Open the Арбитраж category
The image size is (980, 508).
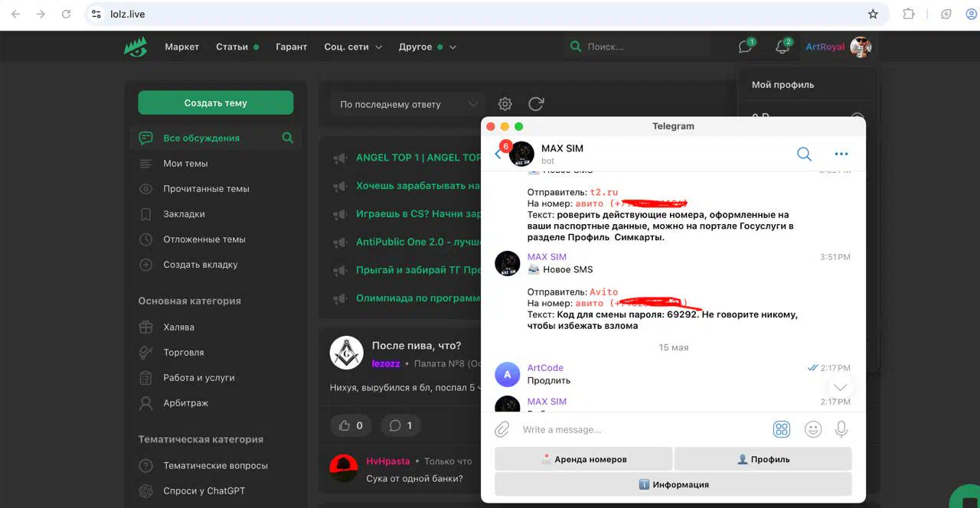pyautogui.click(x=186, y=403)
